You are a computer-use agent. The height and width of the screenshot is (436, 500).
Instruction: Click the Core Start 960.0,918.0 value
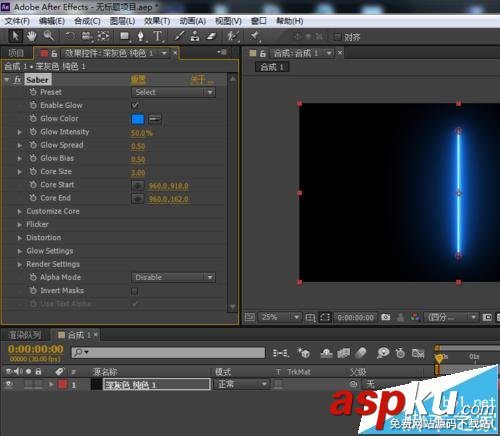168,186
